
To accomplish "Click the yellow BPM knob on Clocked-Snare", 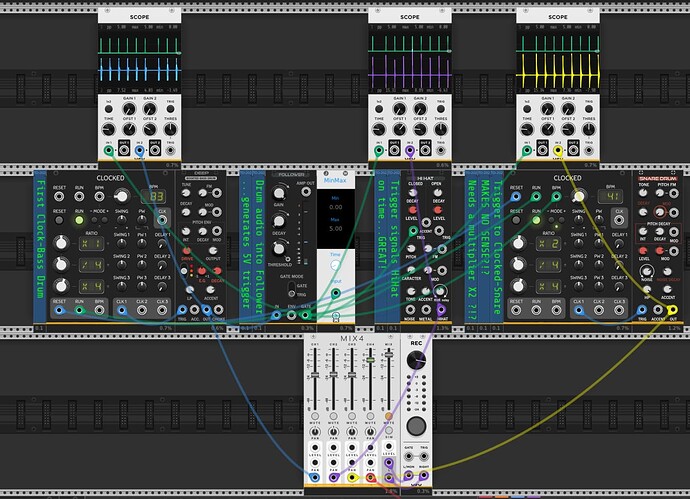I will pos(579,196).
